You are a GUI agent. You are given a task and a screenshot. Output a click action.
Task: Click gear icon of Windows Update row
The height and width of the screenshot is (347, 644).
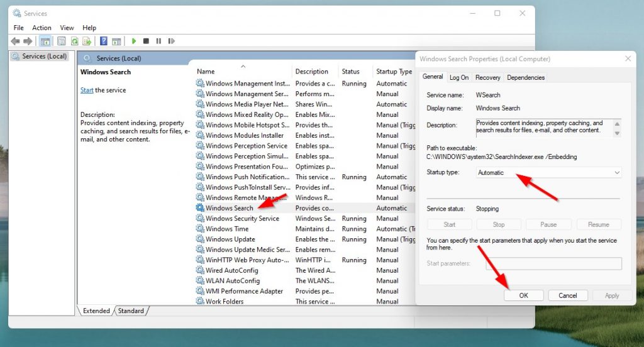click(200, 239)
